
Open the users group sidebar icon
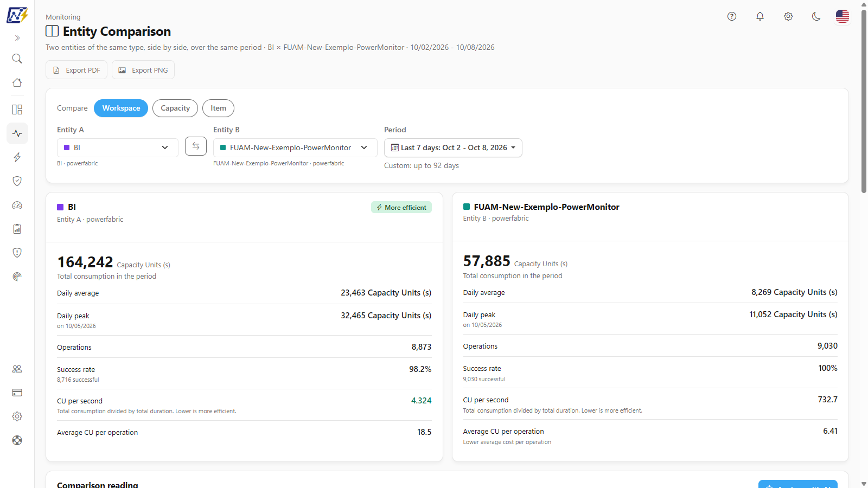(17, 369)
